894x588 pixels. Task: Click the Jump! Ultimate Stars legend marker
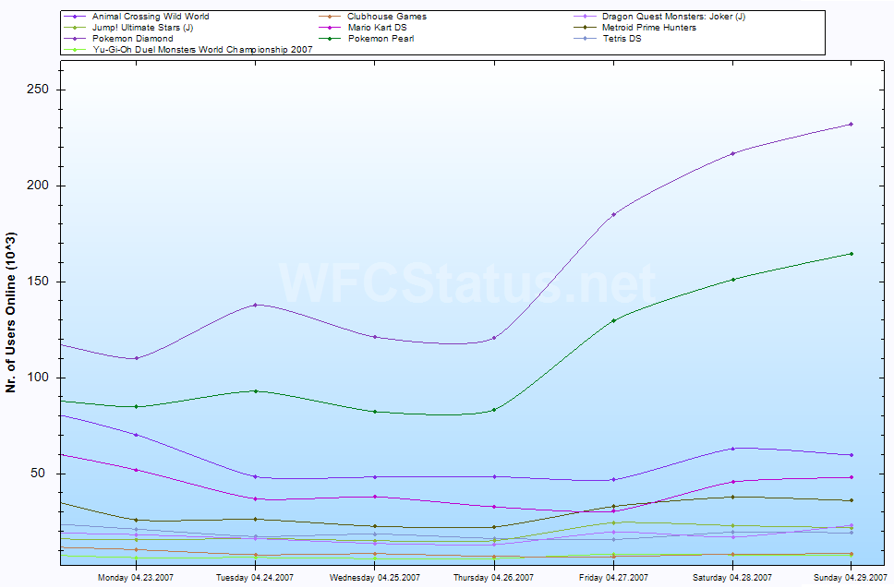(x=75, y=28)
